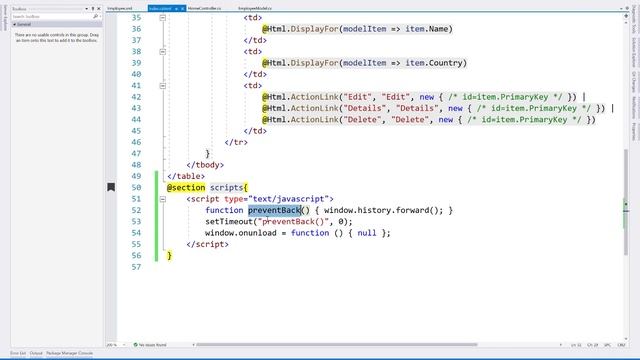
Task: Open the Diagnostic Tools side tab
Action: [634, 20]
